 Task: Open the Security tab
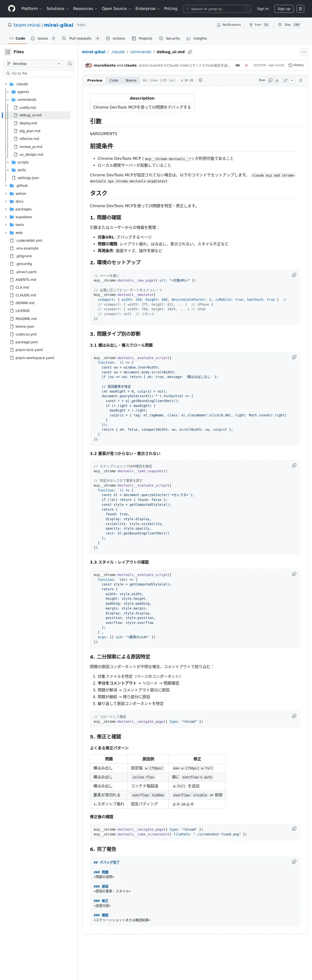(169, 38)
